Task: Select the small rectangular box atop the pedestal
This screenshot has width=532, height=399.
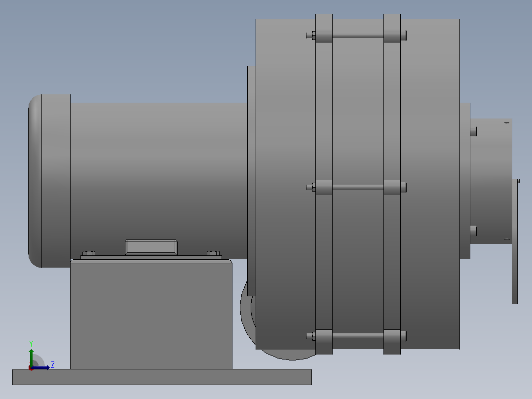Action: pyautogui.click(x=152, y=247)
